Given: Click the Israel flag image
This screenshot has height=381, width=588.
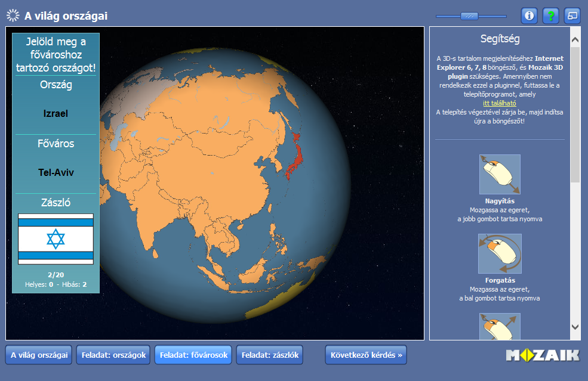Looking at the screenshot, I should tap(56, 239).
